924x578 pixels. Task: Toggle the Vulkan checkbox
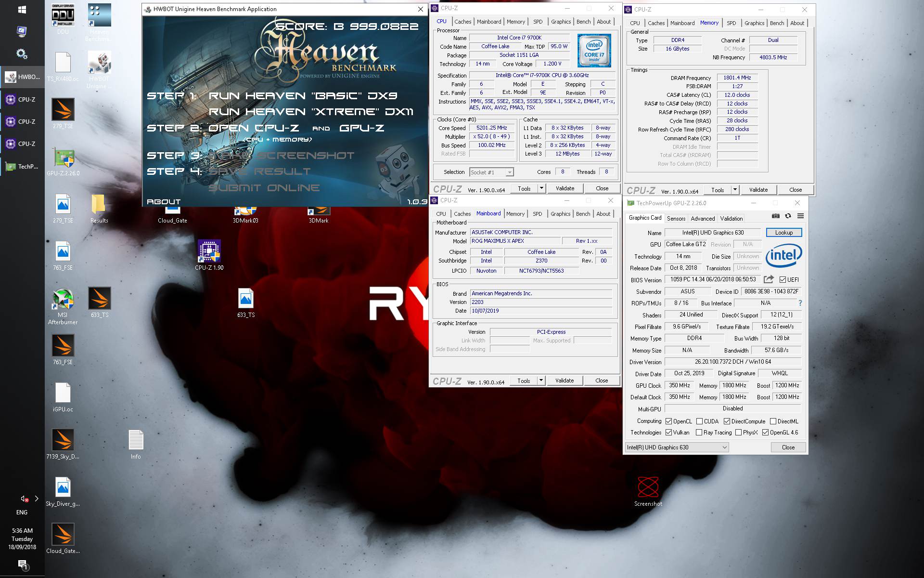[x=668, y=433]
